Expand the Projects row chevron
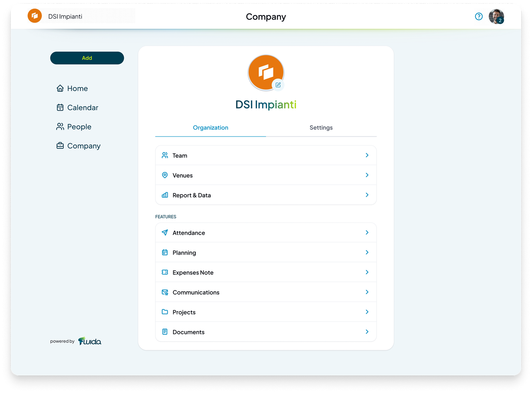The image size is (532, 393). point(367,312)
